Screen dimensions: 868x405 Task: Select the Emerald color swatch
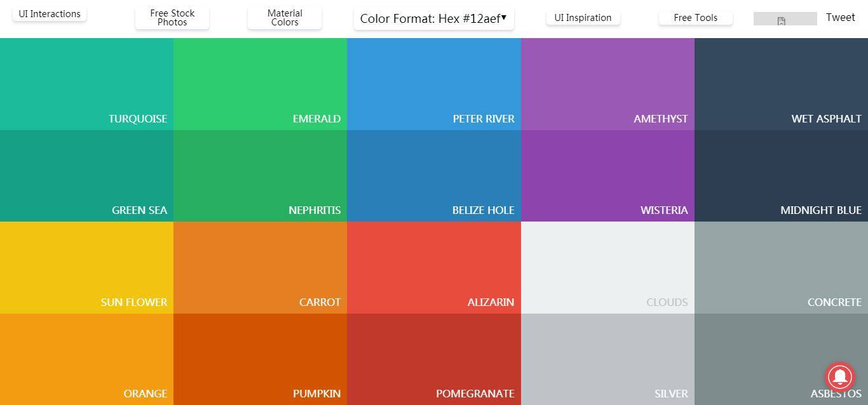click(260, 84)
